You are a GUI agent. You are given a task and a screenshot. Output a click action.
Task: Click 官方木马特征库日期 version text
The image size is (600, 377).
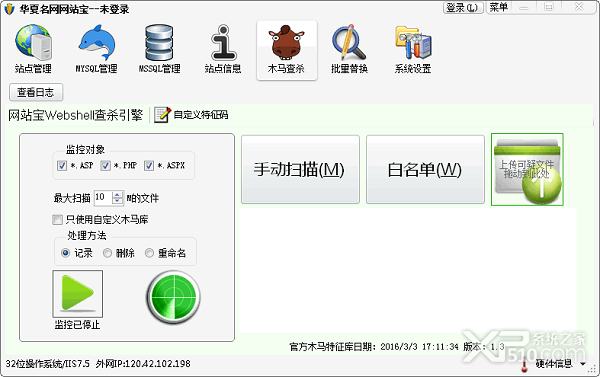tap(397, 347)
